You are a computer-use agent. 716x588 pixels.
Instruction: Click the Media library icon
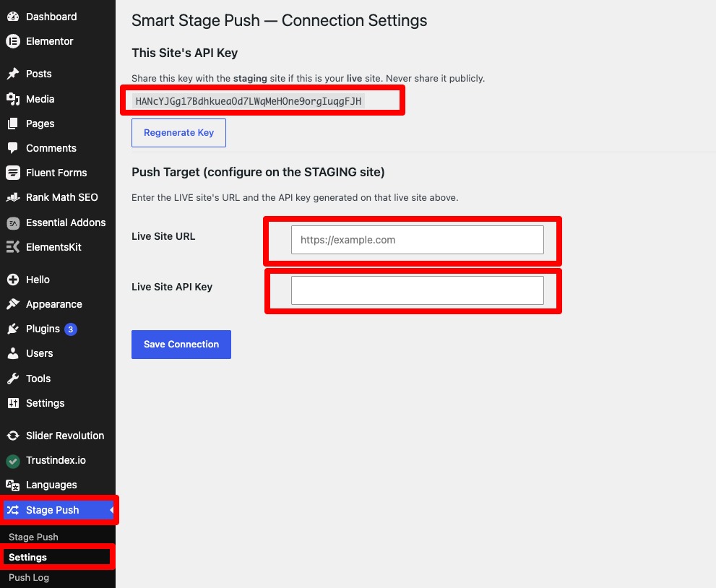coord(13,99)
